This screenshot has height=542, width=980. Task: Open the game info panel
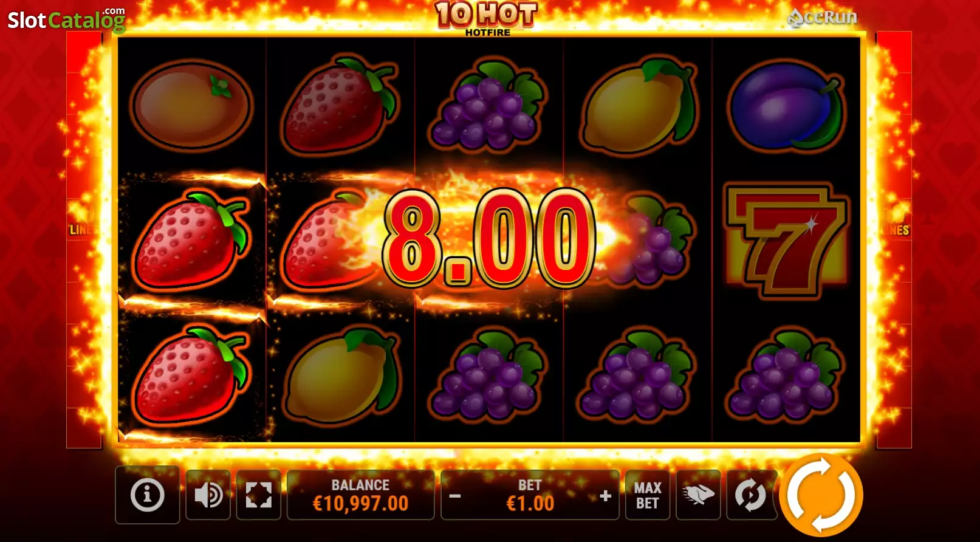click(147, 495)
